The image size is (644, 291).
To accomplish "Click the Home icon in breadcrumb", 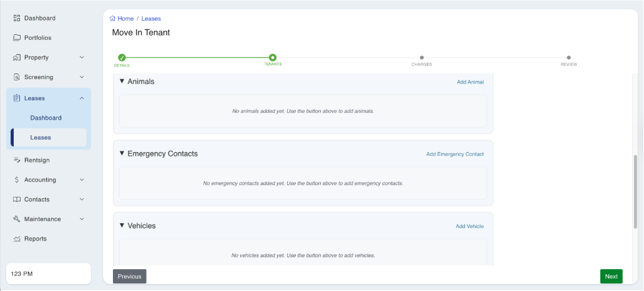I will [x=112, y=19].
